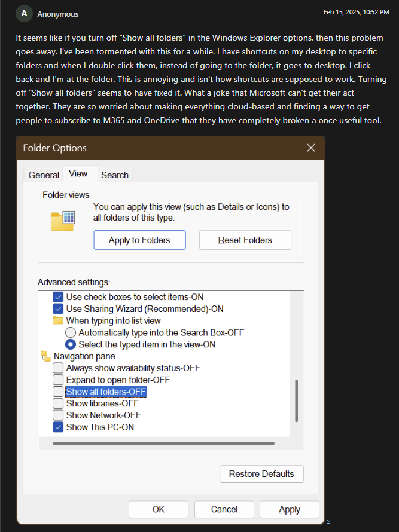Click the Anonymous username
The image size is (399, 532).
[58, 14]
